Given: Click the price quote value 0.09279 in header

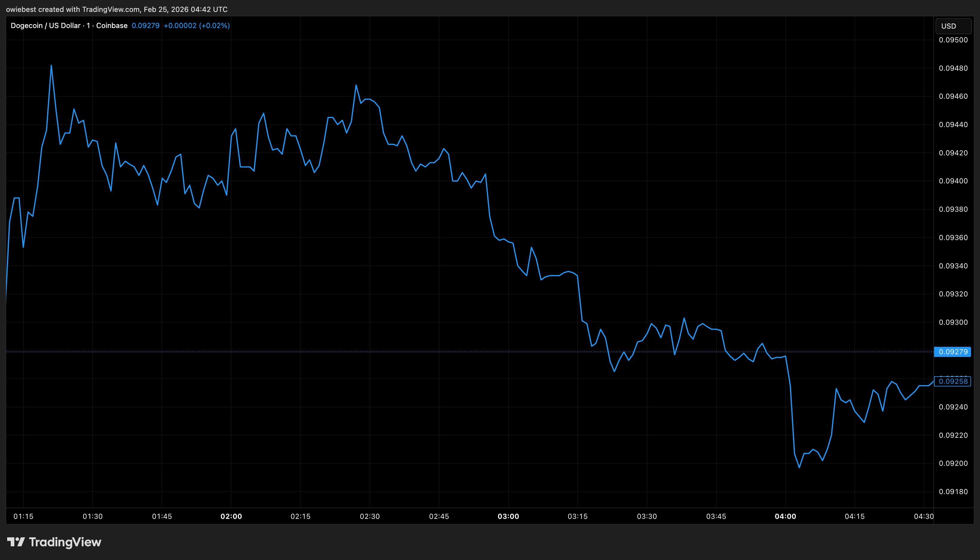Looking at the screenshot, I should [x=145, y=25].
